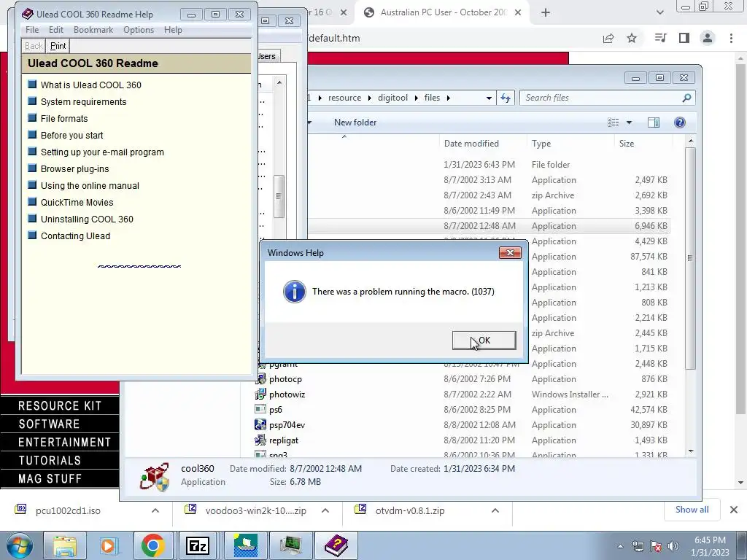
Task: Expand options for the voodoo3-win2k zip download
Action: click(x=325, y=510)
